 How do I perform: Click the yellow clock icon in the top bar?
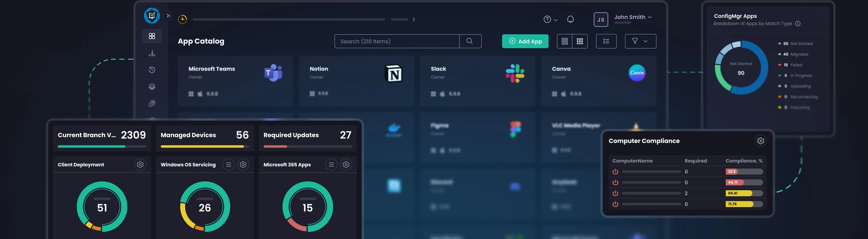[x=182, y=19]
